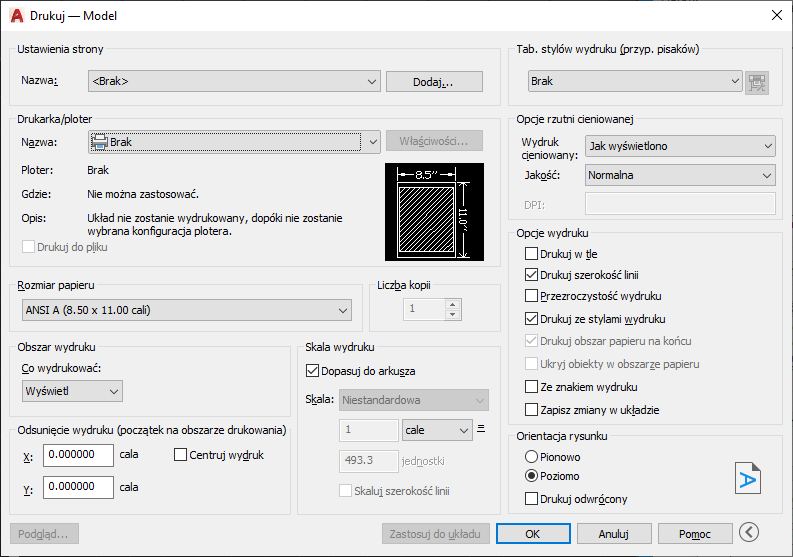The height and width of the screenshot is (557, 793).
Task: Open the Jakość quality dropdown
Action: pos(680,175)
